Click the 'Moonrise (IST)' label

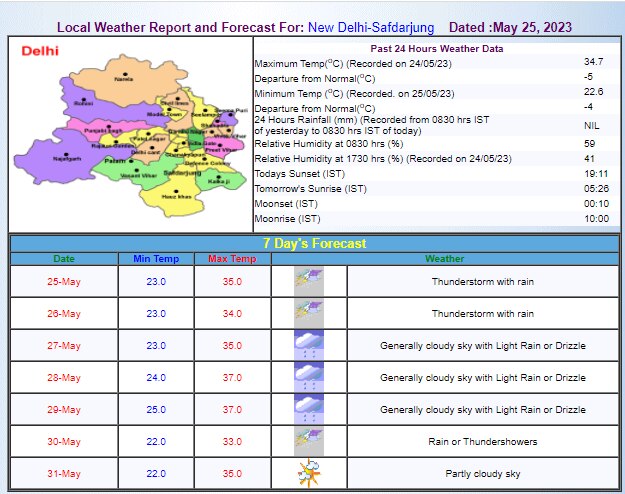point(287,219)
